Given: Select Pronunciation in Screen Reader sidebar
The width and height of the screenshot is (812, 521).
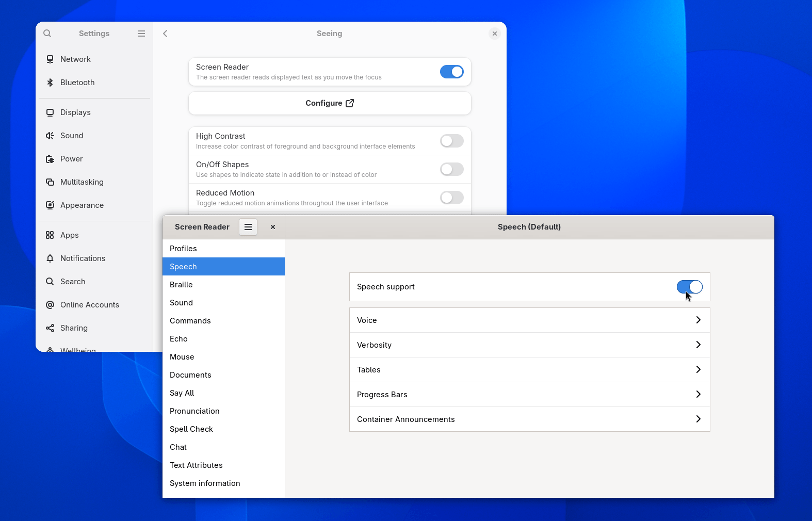Looking at the screenshot, I should click(223, 411).
